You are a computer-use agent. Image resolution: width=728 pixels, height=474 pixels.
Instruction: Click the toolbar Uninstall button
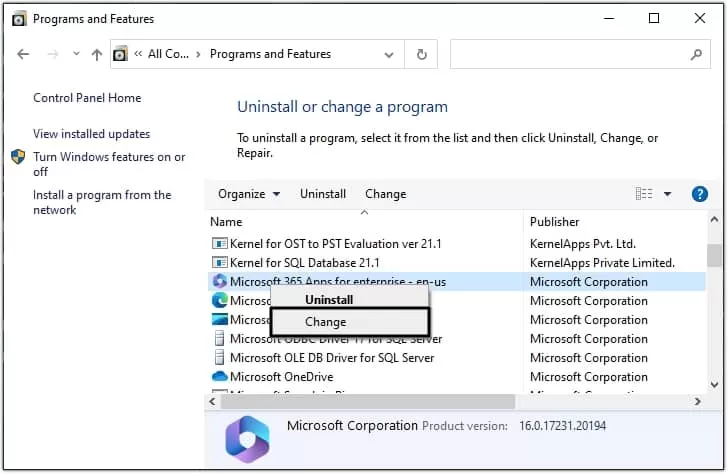click(x=323, y=194)
